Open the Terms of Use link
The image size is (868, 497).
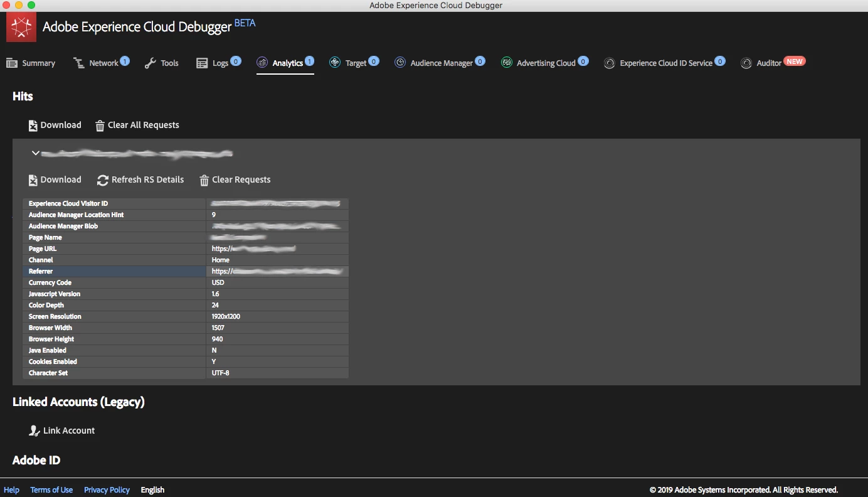[x=51, y=490]
